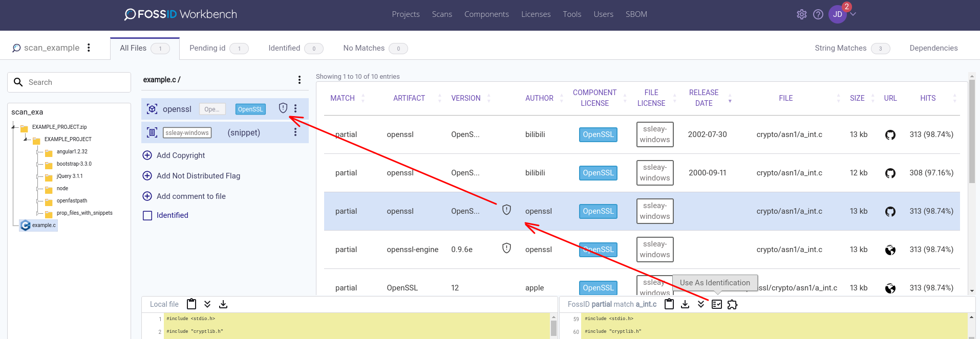
Task: Click the clipboard icon in the FossID match toolbar
Action: tap(669, 304)
